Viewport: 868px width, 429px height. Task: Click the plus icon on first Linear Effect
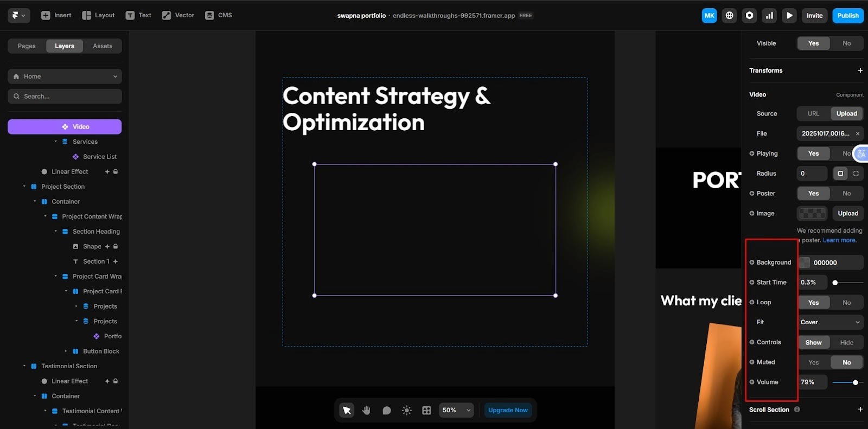point(107,171)
